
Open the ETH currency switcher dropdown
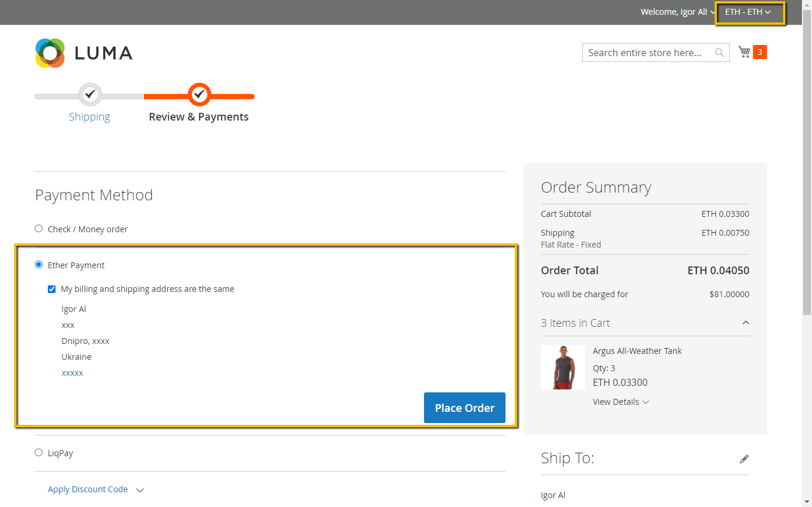coord(748,12)
